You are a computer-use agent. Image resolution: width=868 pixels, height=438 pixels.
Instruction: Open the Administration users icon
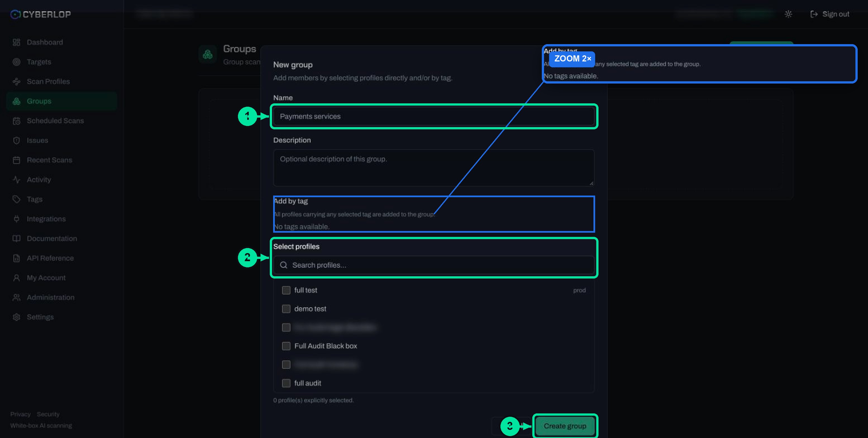(x=16, y=297)
